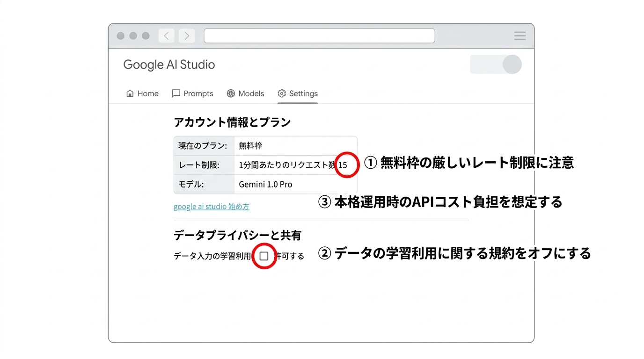Click the Models globe icon

[x=231, y=93]
